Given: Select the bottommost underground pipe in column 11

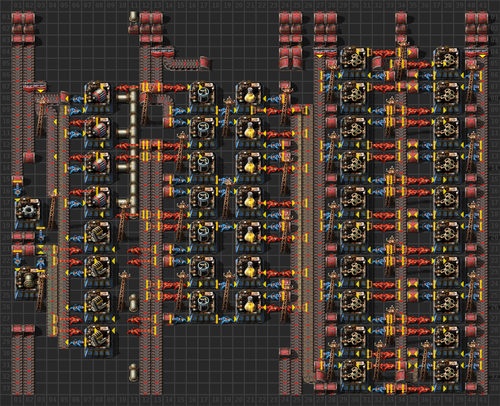Looking at the screenshot, I should click(134, 372).
